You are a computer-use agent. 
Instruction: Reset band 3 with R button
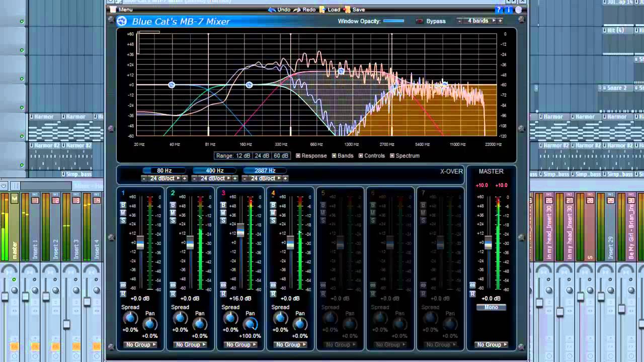(x=223, y=294)
